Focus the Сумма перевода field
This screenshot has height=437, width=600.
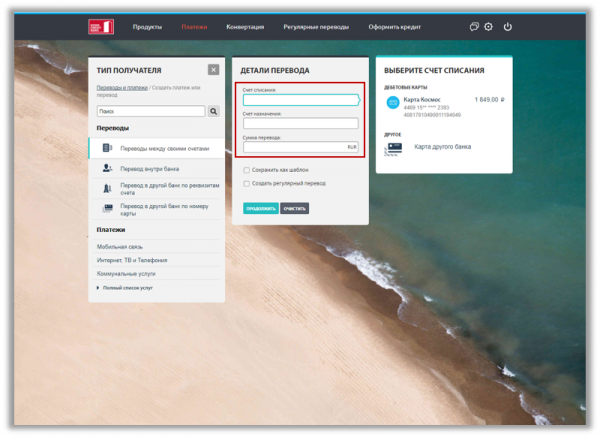click(x=301, y=147)
